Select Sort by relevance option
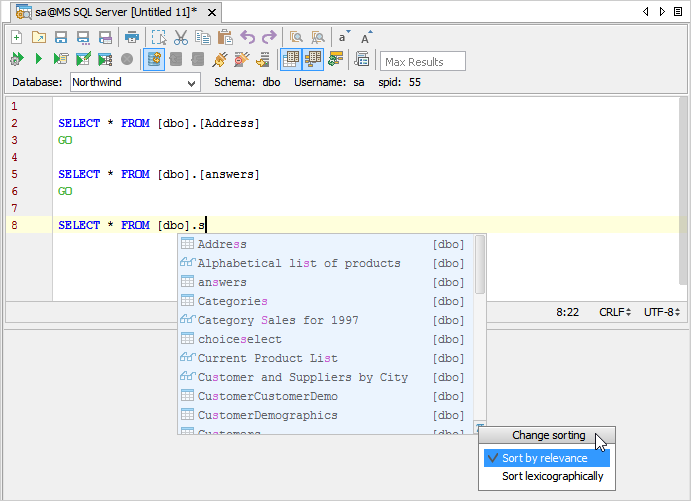This screenshot has height=501, width=691. [x=546, y=458]
